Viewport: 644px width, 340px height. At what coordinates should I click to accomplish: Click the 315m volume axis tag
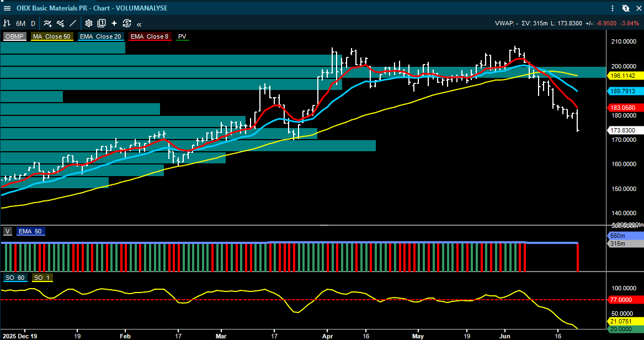[625, 243]
